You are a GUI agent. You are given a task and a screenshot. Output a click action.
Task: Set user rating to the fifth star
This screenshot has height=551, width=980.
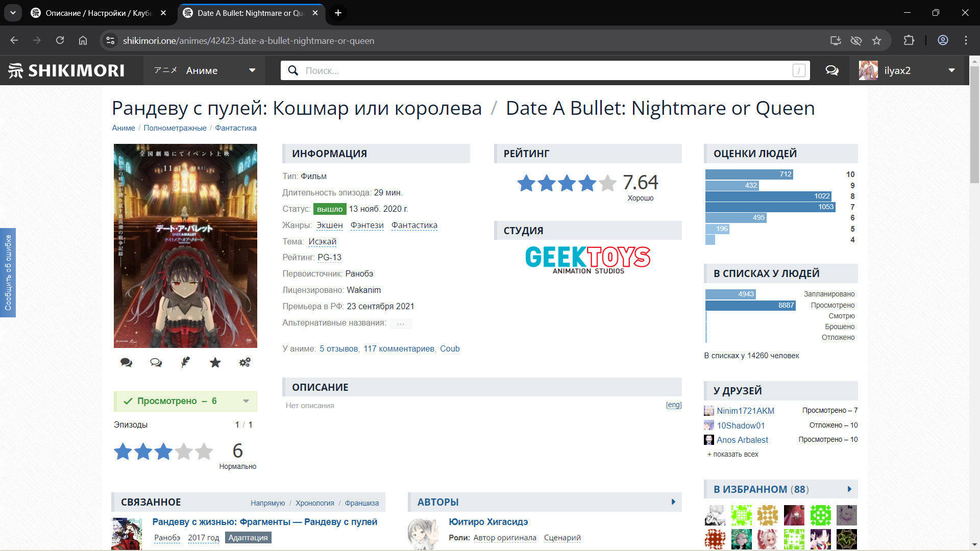pyautogui.click(x=204, y=452)
